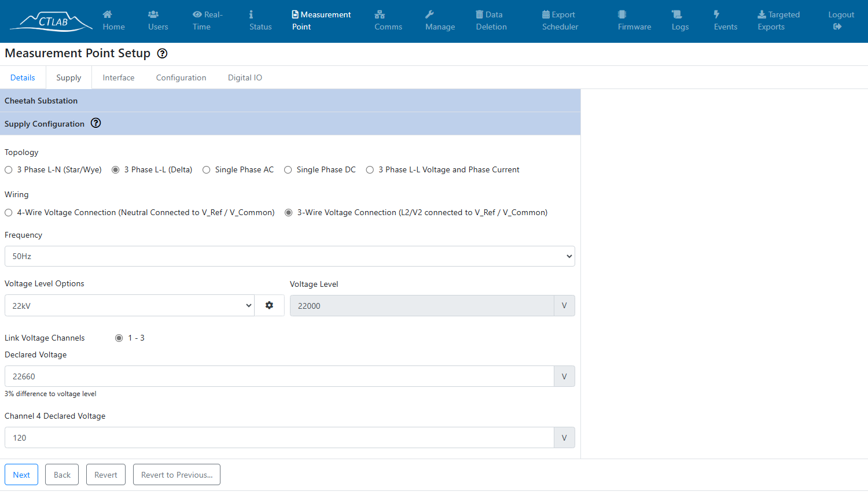Open the Voltage Level Options 22kV dropdown

(130, 305)
